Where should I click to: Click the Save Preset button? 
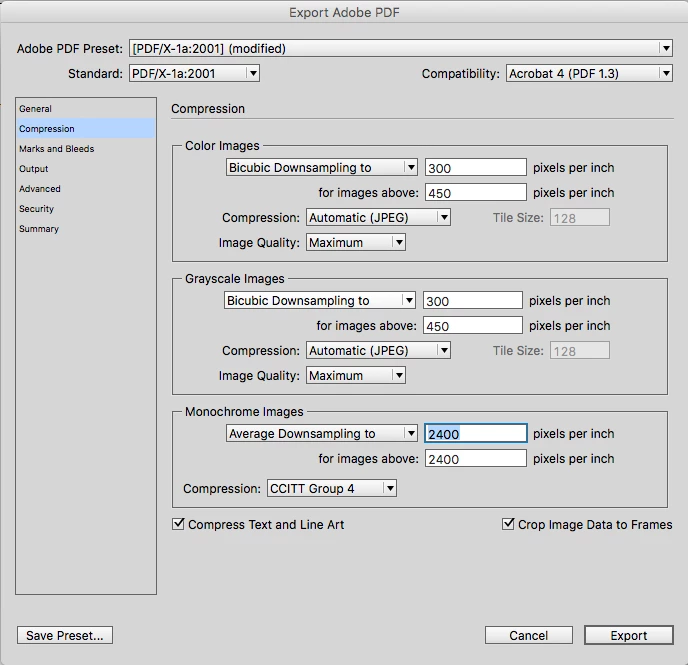pos(65,635)
